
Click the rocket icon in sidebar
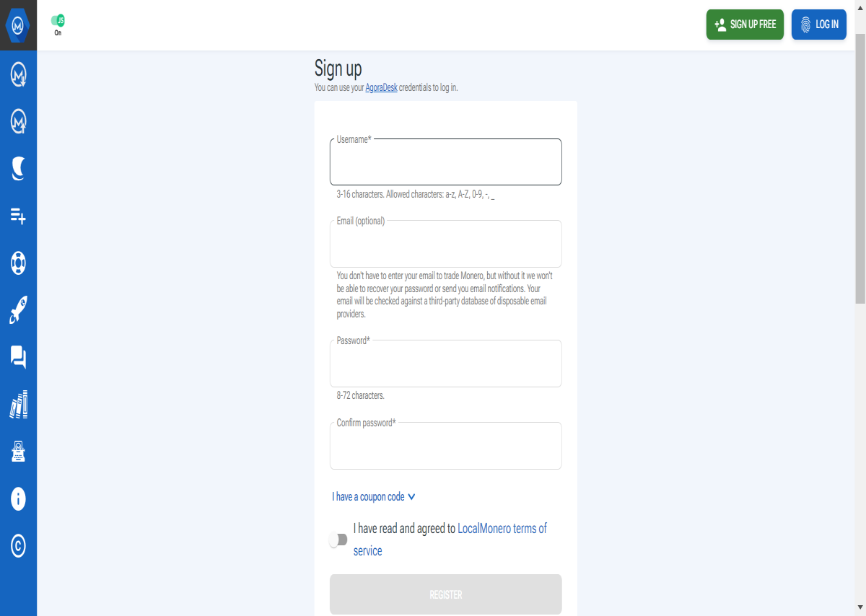point(19,310)
